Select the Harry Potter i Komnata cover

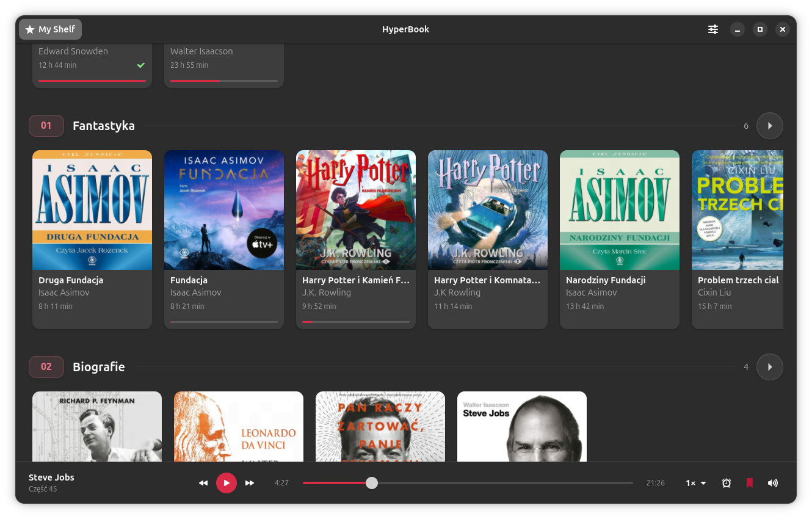point(488,210)
